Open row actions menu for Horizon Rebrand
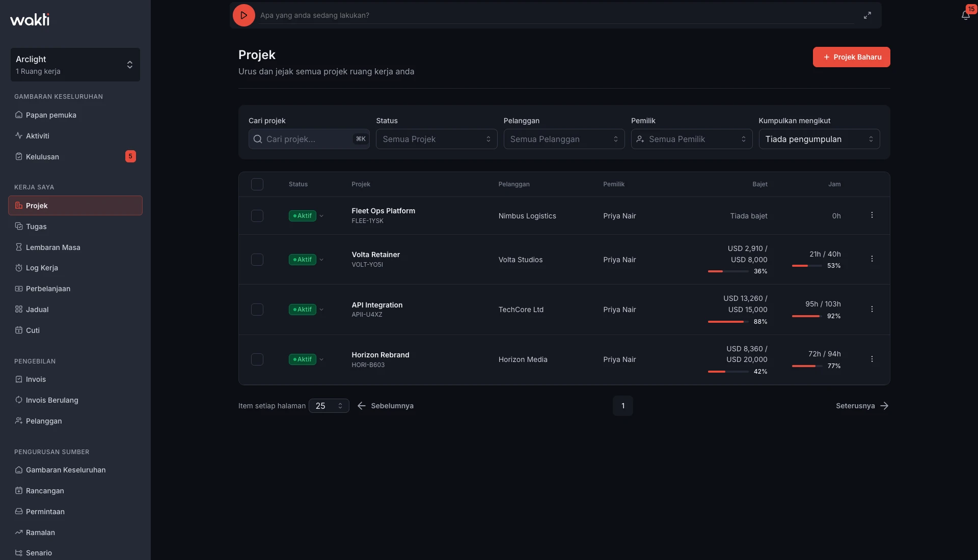Image resolution: width=978 pixels, height=560 pixels. (x=872, y=359)
